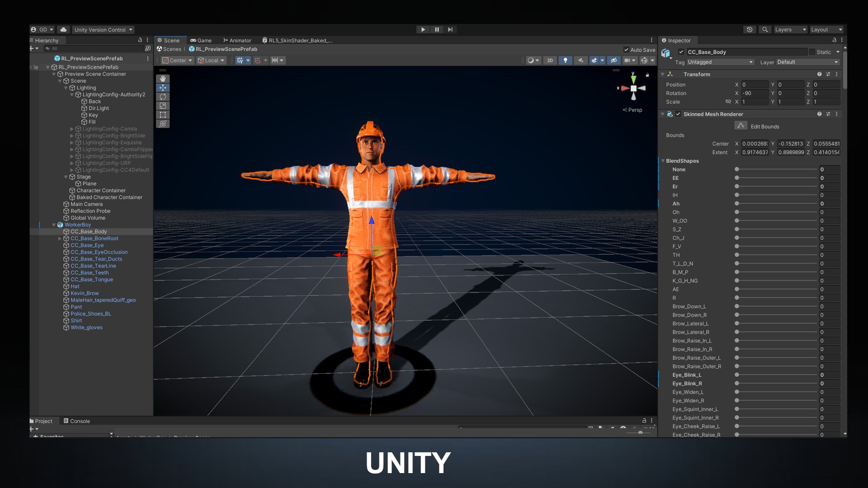Select the Scale tool
868x488 pixels.
(x=163, y=106)
